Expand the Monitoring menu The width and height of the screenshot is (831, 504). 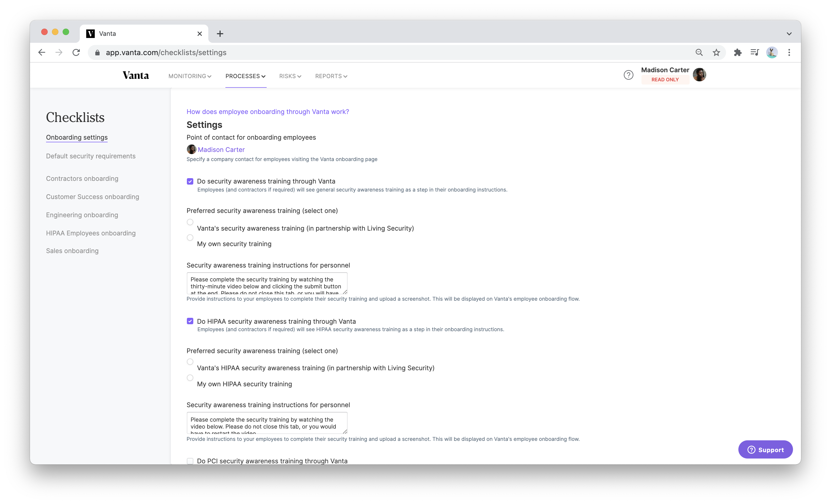coord(190,76)
